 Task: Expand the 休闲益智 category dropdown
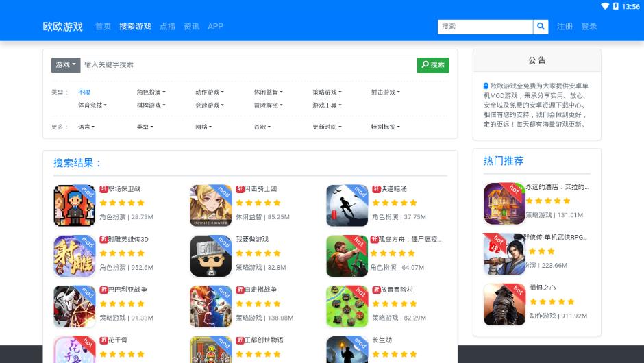click(268, 92)
